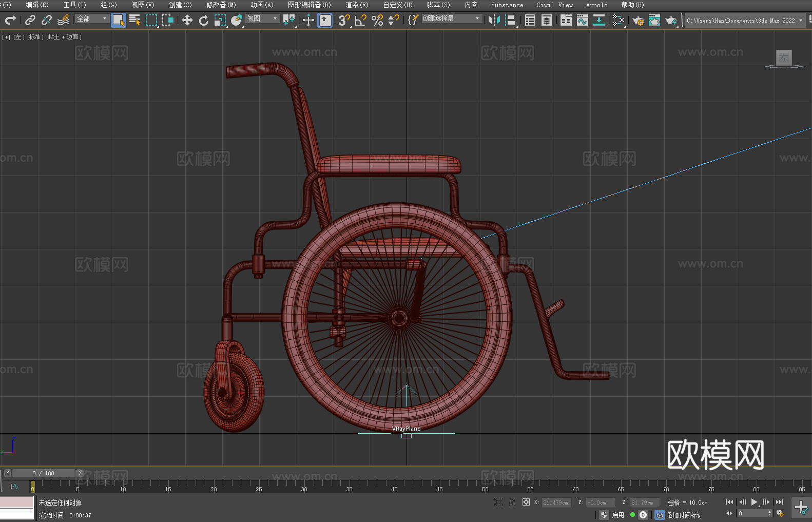Image resolution: width=812 pixels, height=522 pixels.
Task: Toggle the Ribbon display icon
Action: tap(566, 20)
